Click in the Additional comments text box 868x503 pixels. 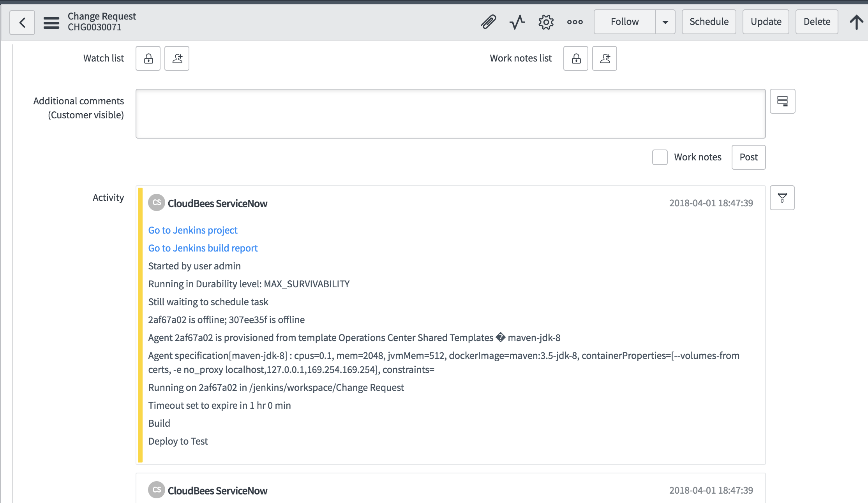(x=451, y=114)
